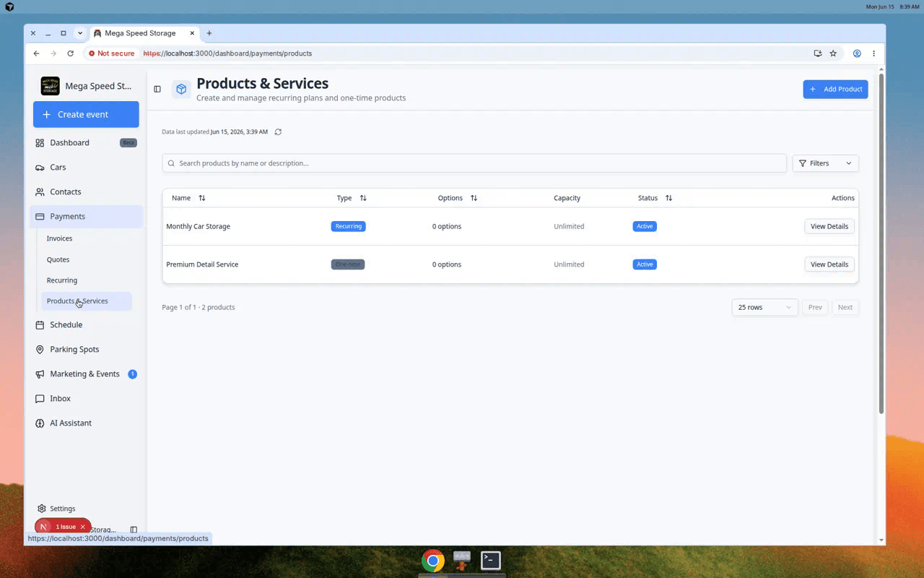Image resolution: width=924 pixels, height=578 pixels.
Task: Click the Recurring type badge
Action: 349,226
